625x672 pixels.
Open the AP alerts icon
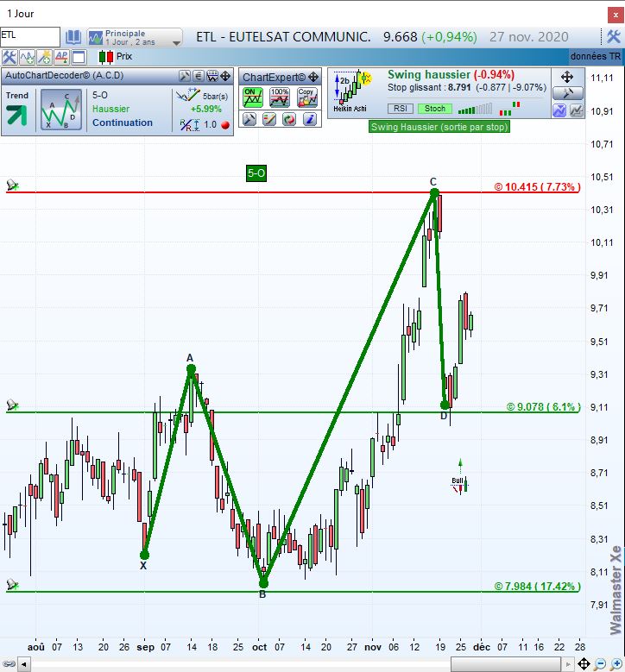[61, 57]
